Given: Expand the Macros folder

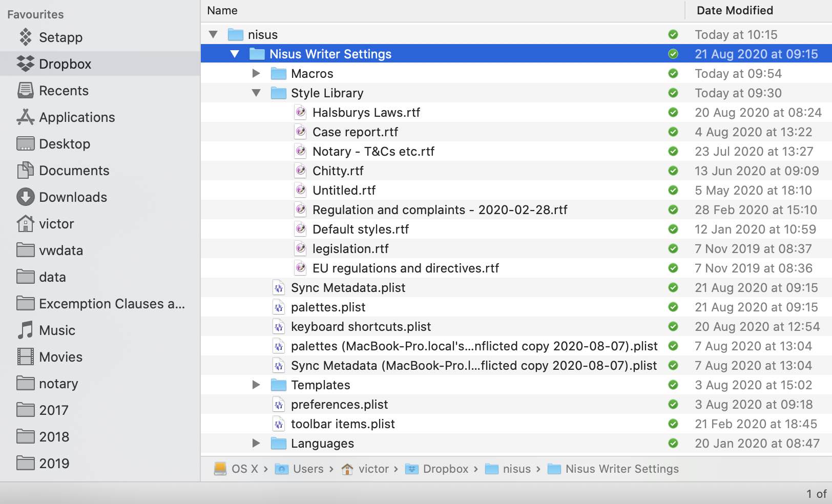Looking at the screenshot, I should pos(256,73).
